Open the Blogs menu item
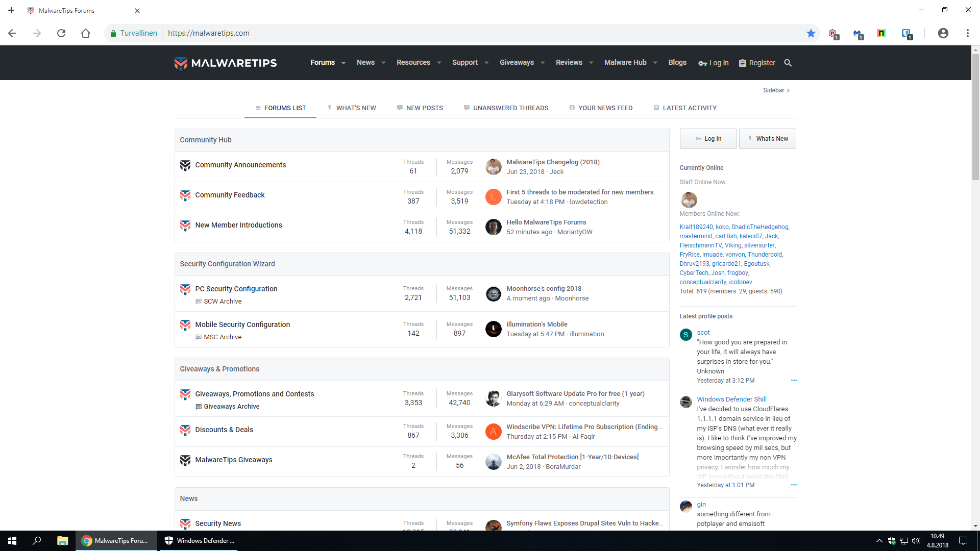The image size is (980, 551). [x=677, y=62]
